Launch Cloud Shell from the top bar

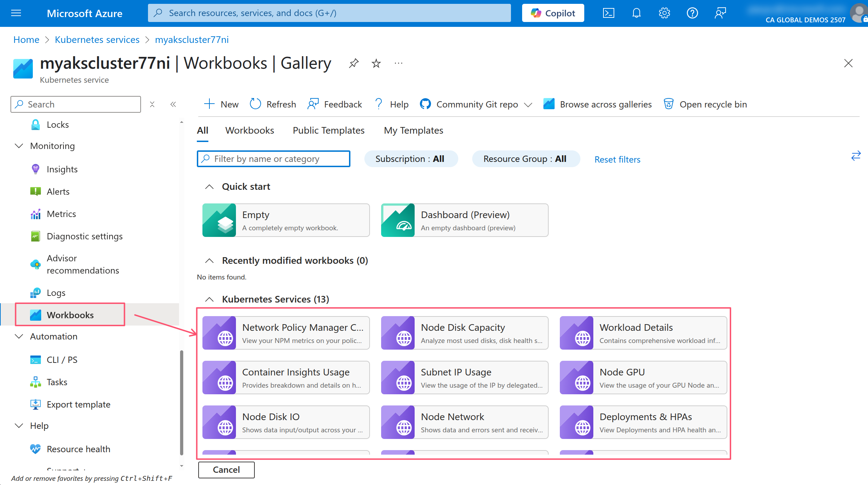pyautogui.click(x=609, y=13)
